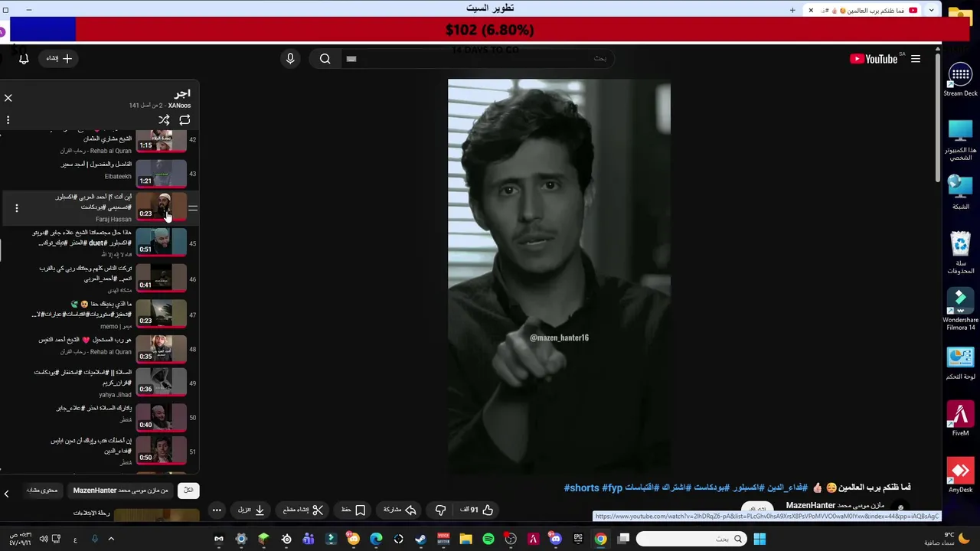Image resolution: width=980 pixels, height=551 pixels.
Task: Select 'من مازن موسى محمد MazenHanter' chip
Action: click(x=120, y=491)
